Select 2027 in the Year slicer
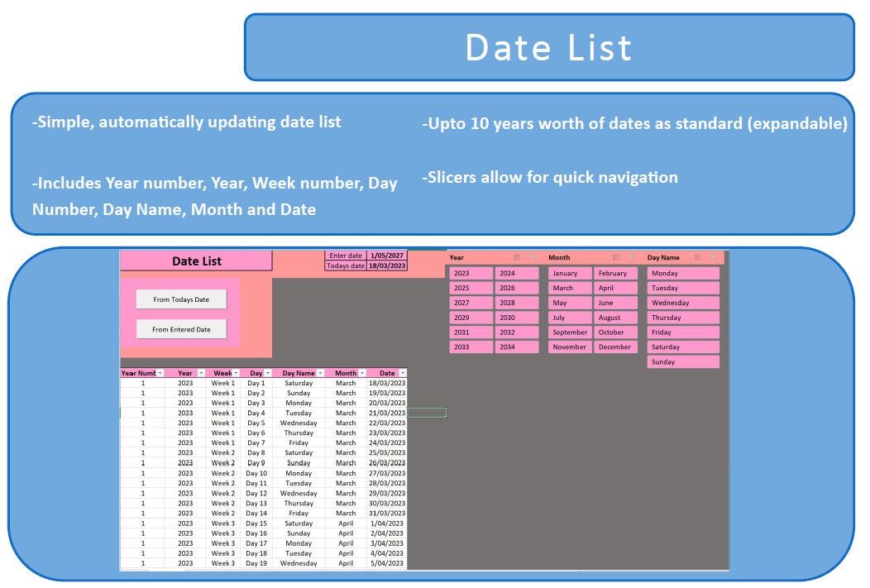870x588 pixels. (471, 303)
